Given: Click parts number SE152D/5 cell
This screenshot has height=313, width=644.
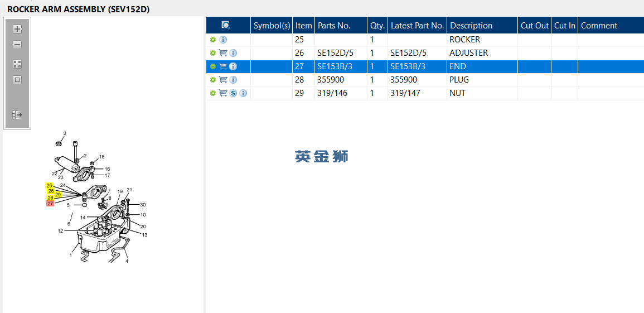Looking at the screenshot, I should [341, 53].
